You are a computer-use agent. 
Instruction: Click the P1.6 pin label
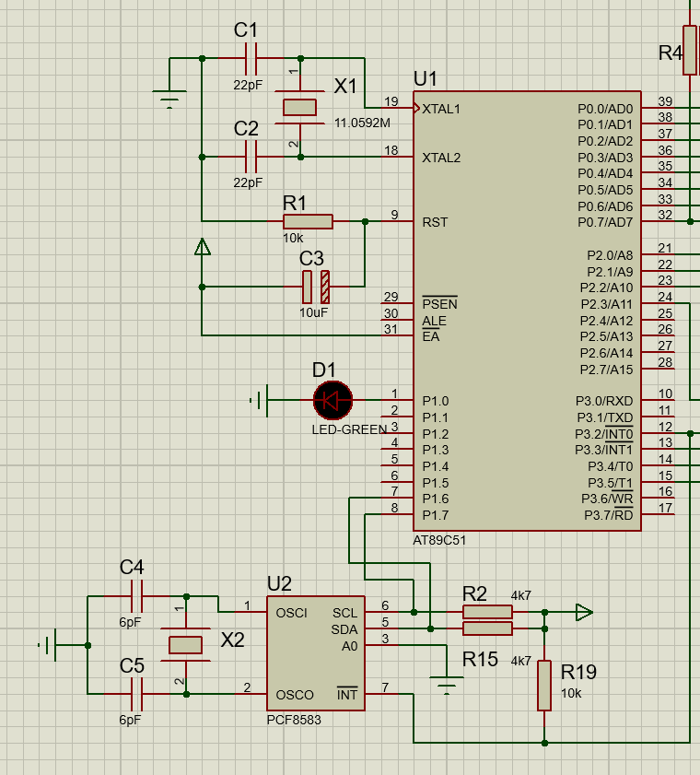click(436, 499)
